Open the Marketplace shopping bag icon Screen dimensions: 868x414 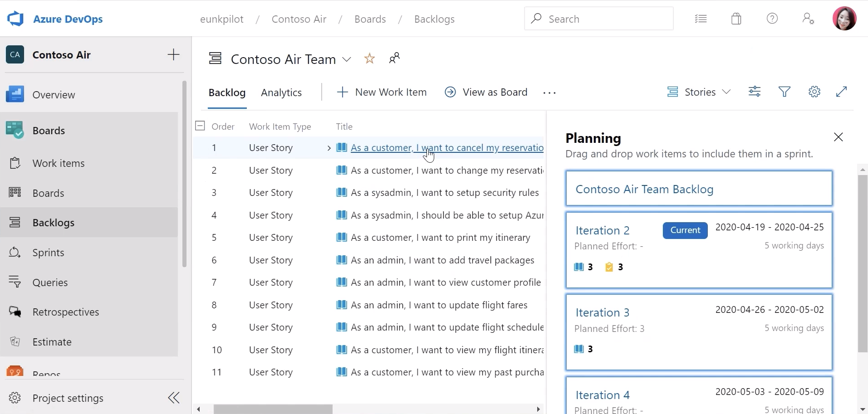pos(736,19)
